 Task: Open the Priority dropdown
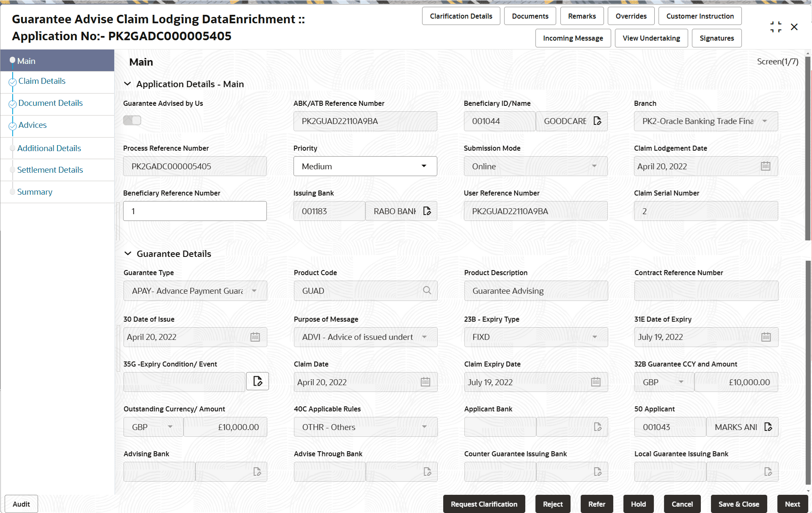click(424, 166)
